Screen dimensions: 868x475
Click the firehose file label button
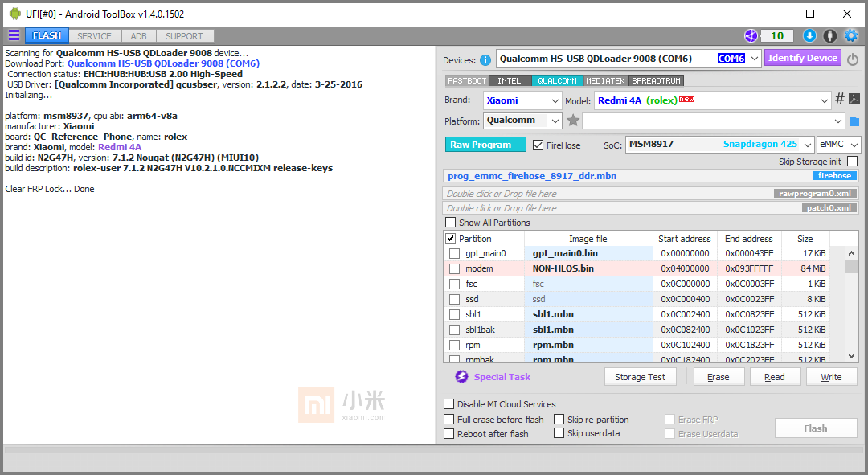click(835, 175)
